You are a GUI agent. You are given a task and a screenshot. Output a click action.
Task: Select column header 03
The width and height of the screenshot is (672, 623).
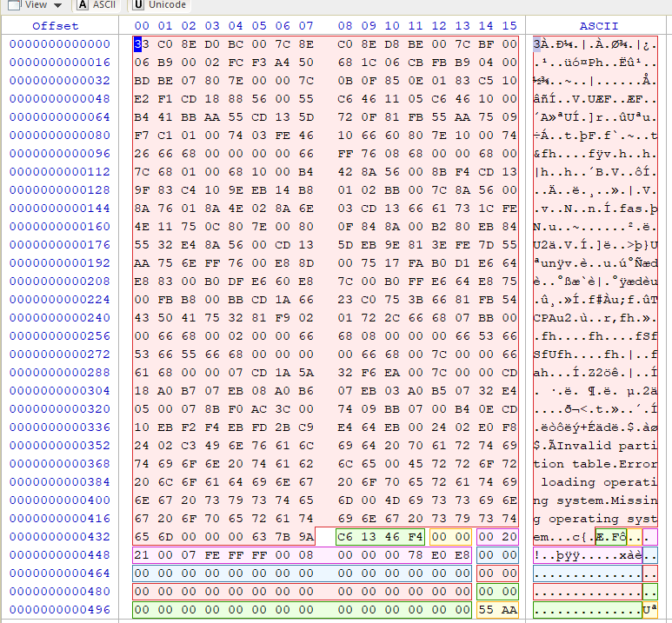[212, 26]
